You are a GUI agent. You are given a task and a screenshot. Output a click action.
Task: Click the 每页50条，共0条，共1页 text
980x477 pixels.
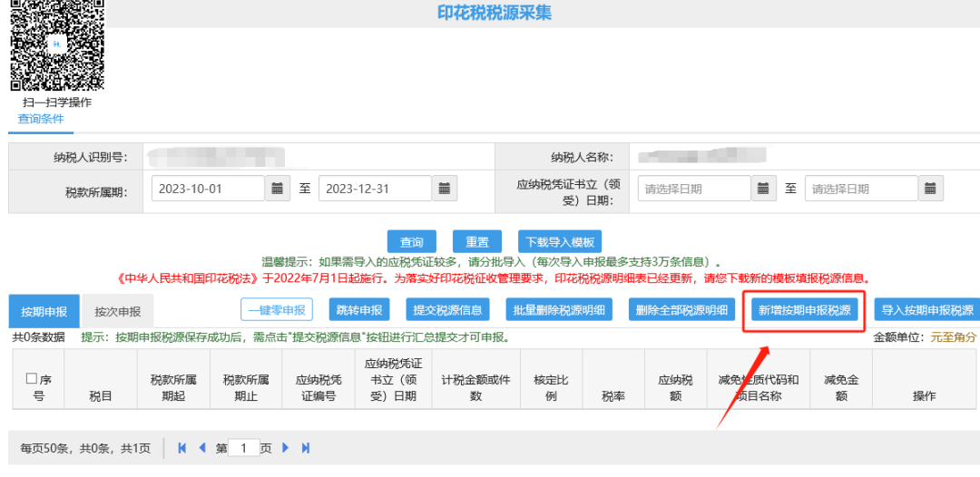(85, 448)
